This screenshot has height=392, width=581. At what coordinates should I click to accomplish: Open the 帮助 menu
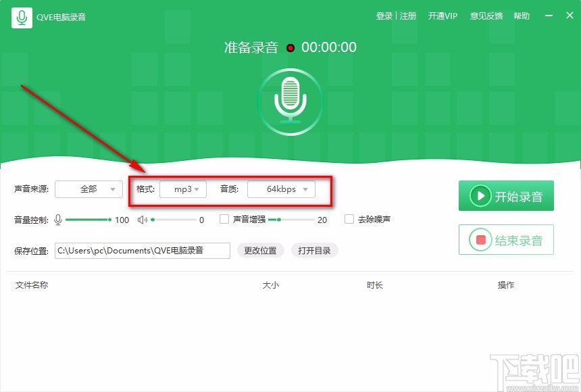[522, 16]
